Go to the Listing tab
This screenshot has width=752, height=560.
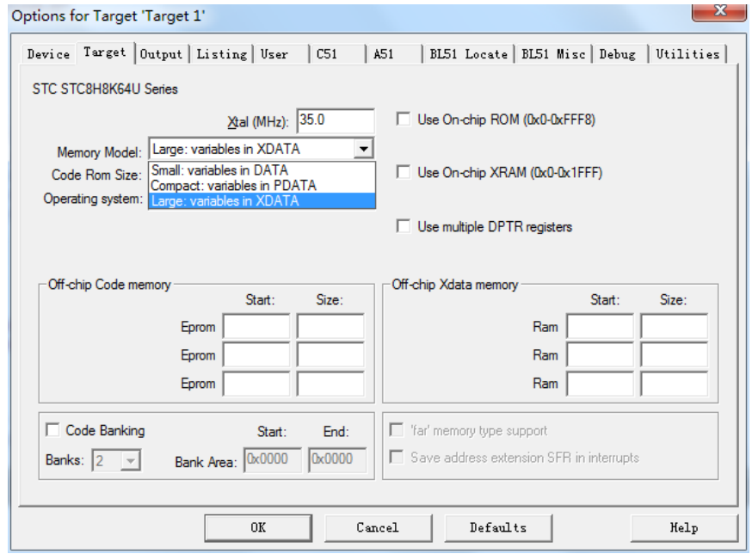(x=222, y=54)
